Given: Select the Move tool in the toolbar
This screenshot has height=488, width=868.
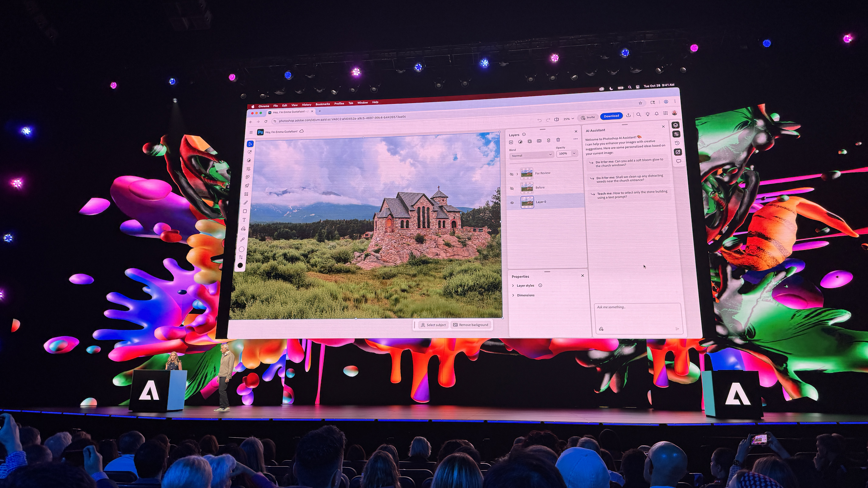Looking at the screenshot, I should (250, 144).
